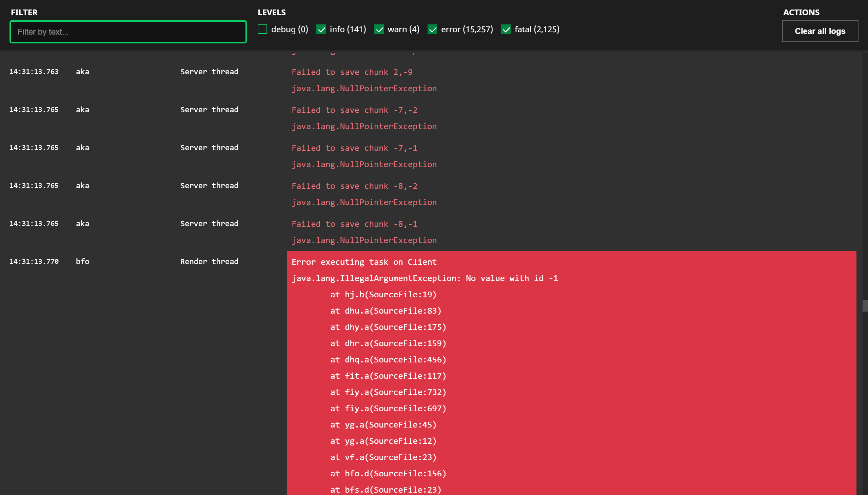868x495 pixels.
Task: Select the 'Failed to save chunk 2,-9' entry
Action: click(x=352, y=72)
